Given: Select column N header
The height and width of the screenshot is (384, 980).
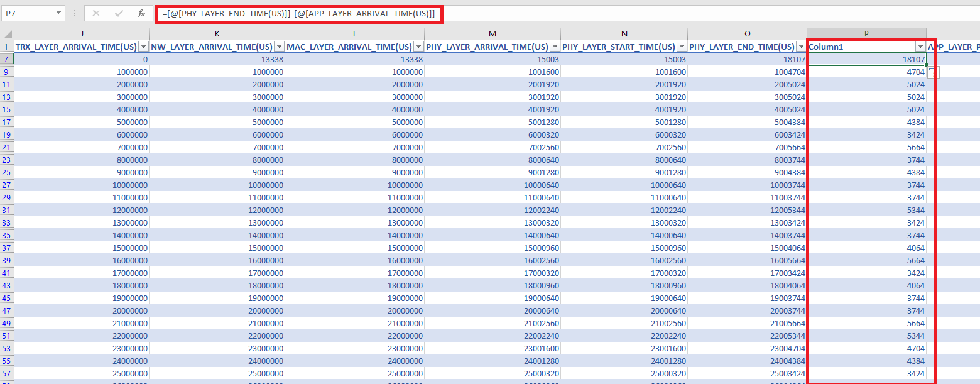Looking at the screenshot, I should click(624, 33).
